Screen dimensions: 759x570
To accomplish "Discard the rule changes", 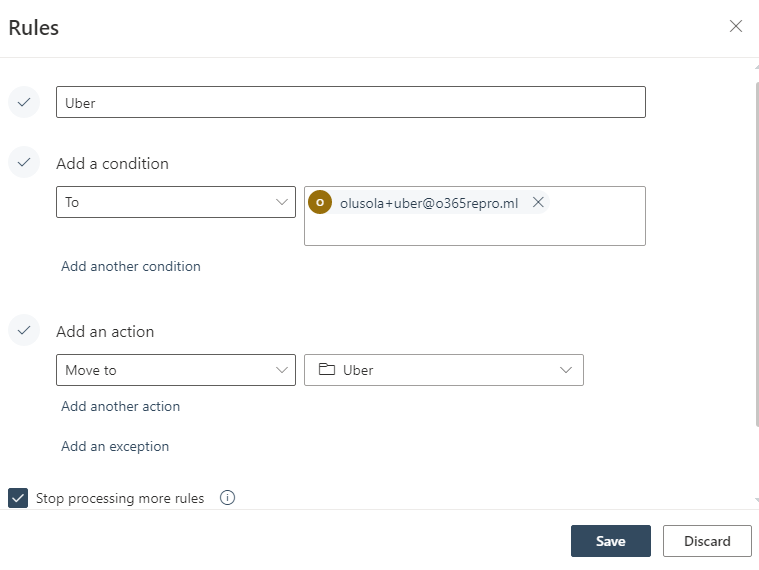I will (x=707, y=541).
